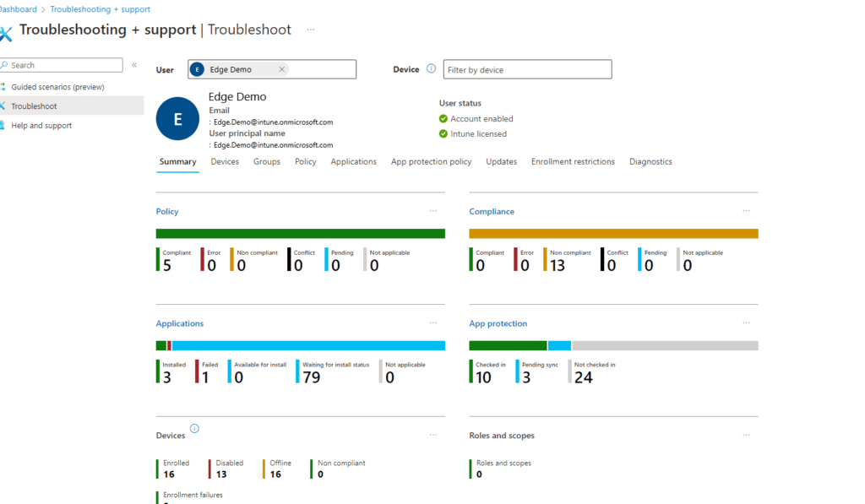Open the Policy card ellipsis menu

(x=432, y=211)
